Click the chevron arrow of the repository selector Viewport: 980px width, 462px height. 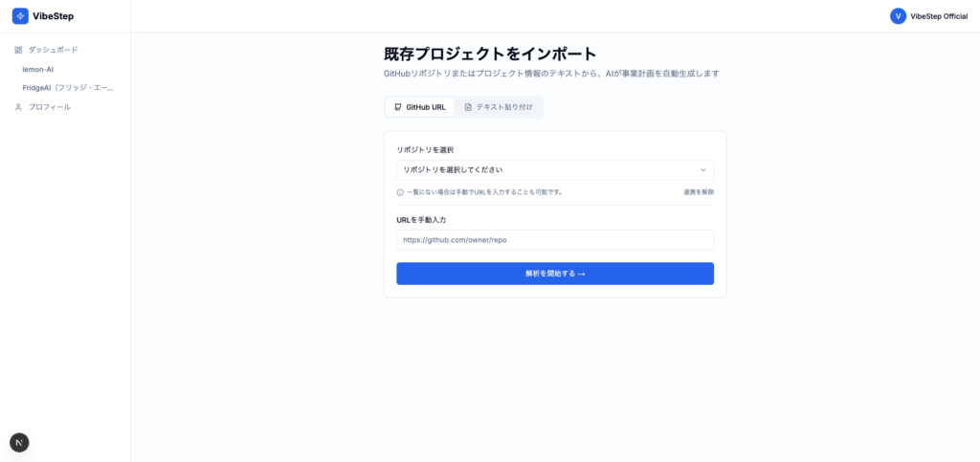[x=702, y=169]
